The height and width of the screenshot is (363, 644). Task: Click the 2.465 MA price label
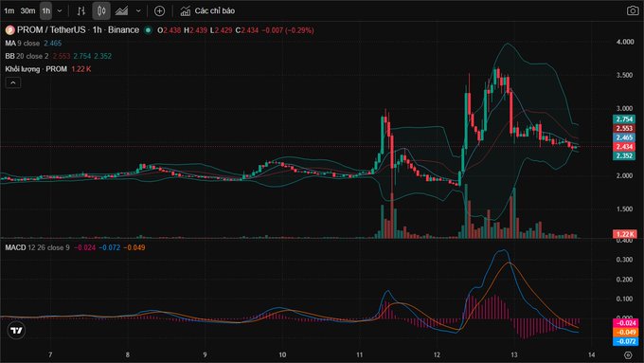(624, 137)
